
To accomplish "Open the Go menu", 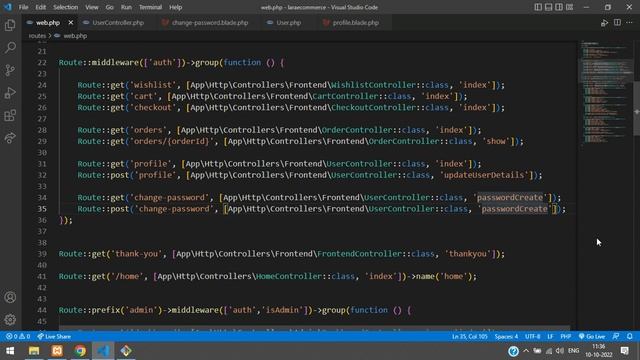I will 109,7.
